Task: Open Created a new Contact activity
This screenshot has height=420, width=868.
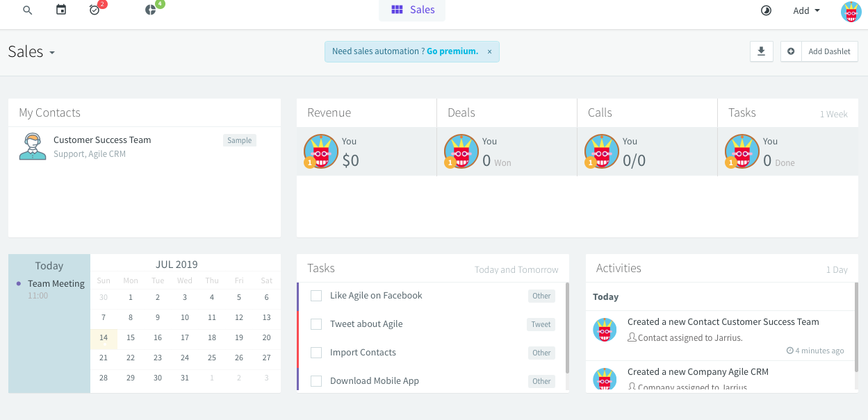Action: coord(723,321)
